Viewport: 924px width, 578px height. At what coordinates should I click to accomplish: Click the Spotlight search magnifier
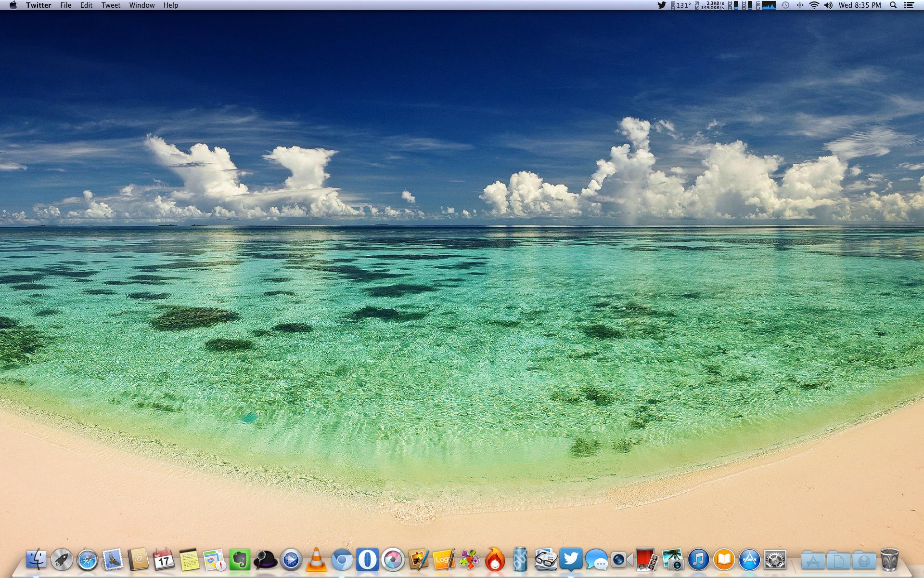[893, 5]
